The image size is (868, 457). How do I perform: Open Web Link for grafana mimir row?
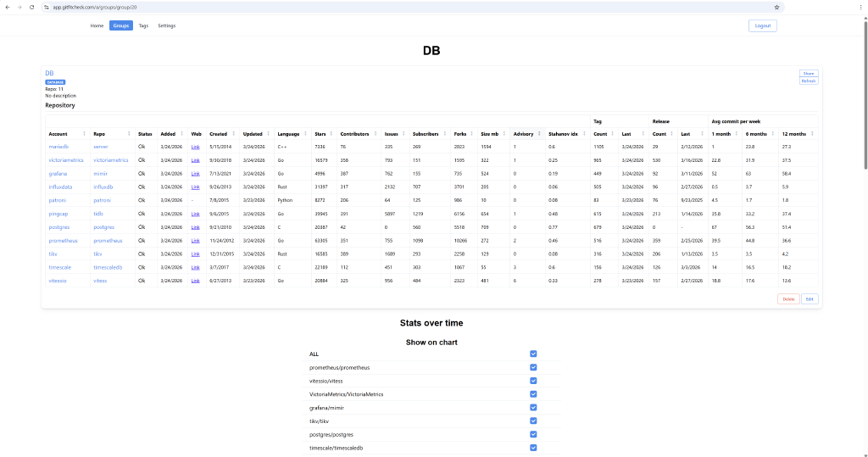pyautogui.click(x=196, y=173)
